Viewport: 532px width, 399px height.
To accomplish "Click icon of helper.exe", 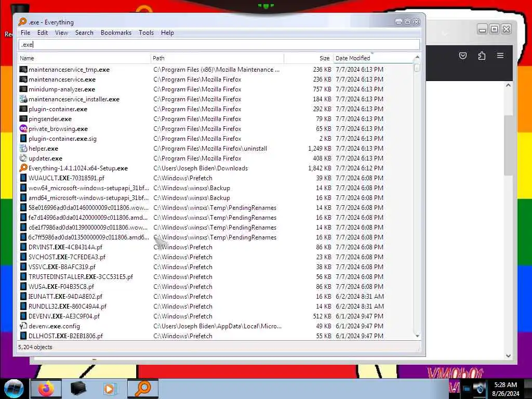I will pos(23,148).
